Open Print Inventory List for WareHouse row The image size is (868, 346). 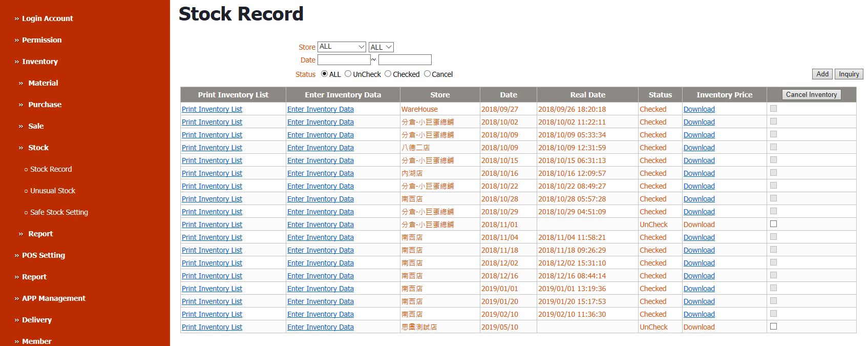point(212,109)
